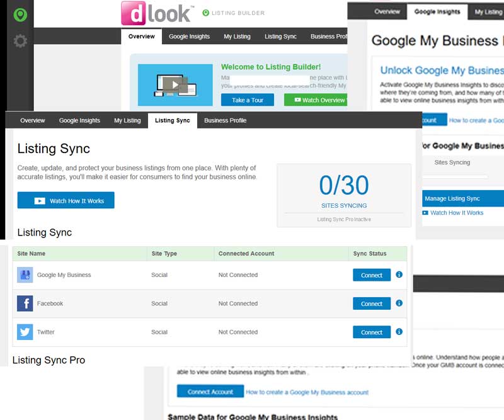Switch to Overview tab in Listing Sync window
The height and width of the screenshot is (420, 504).
(33, 120)
